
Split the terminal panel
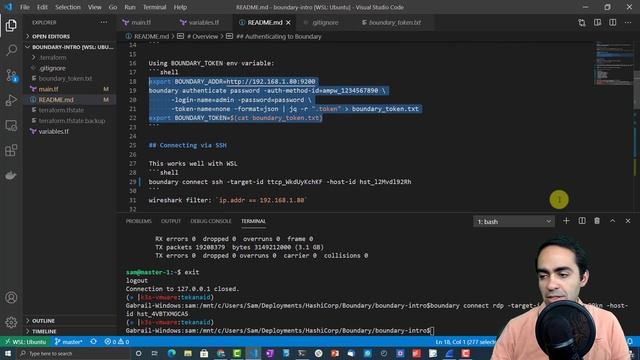tap(582, 221)
